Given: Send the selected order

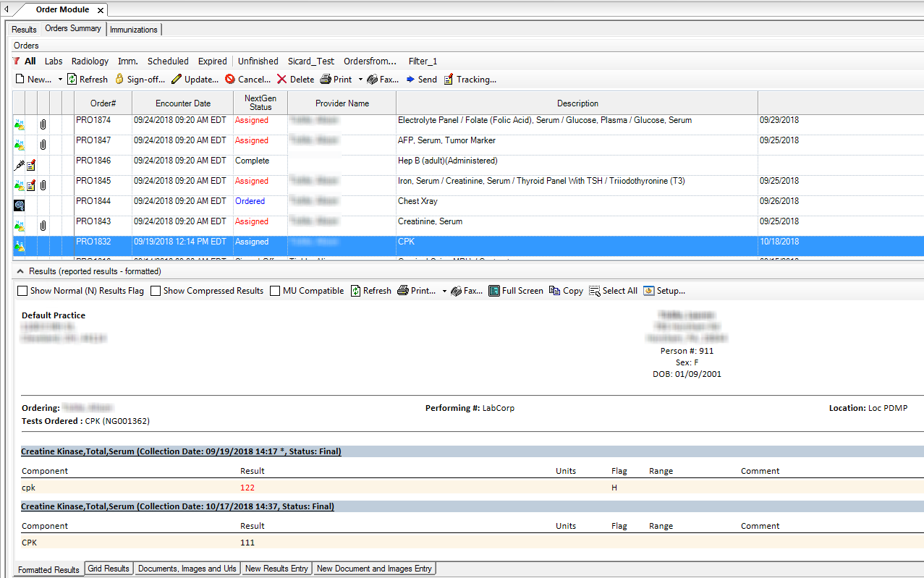Looking at the screenshot, I should click(410, 80).
